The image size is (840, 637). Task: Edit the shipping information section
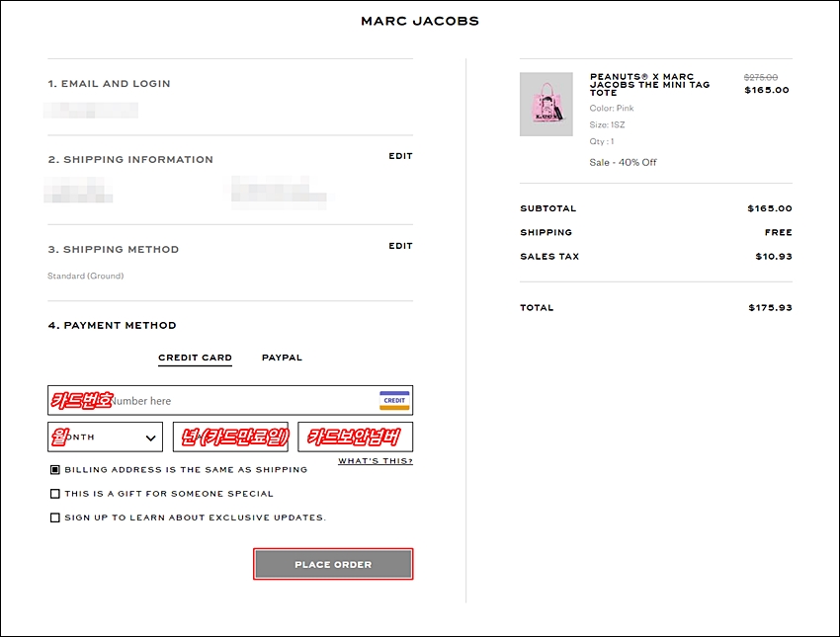click(400, 156)
